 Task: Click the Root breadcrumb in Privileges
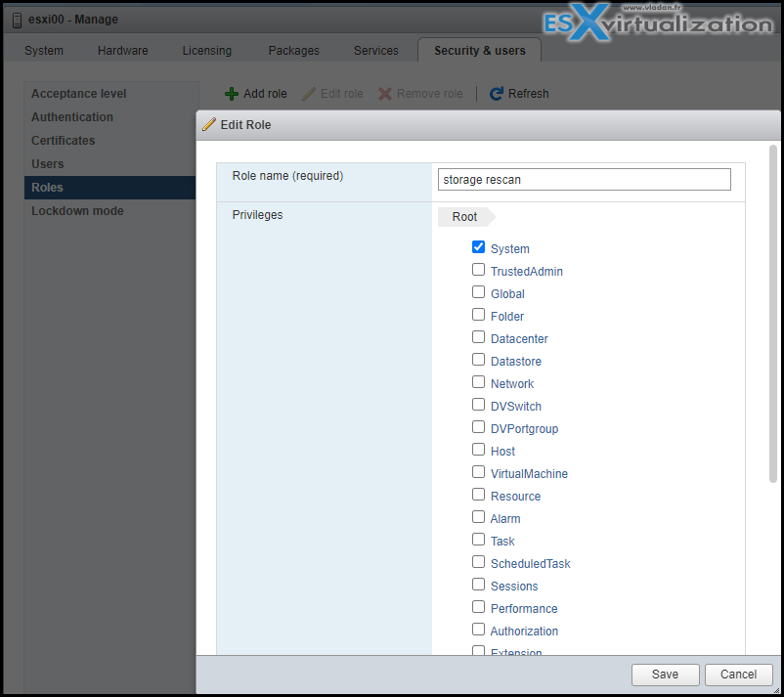pos(465,217)
